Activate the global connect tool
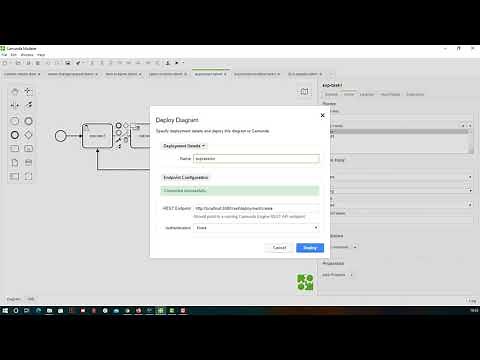 [x=28, y=105]
